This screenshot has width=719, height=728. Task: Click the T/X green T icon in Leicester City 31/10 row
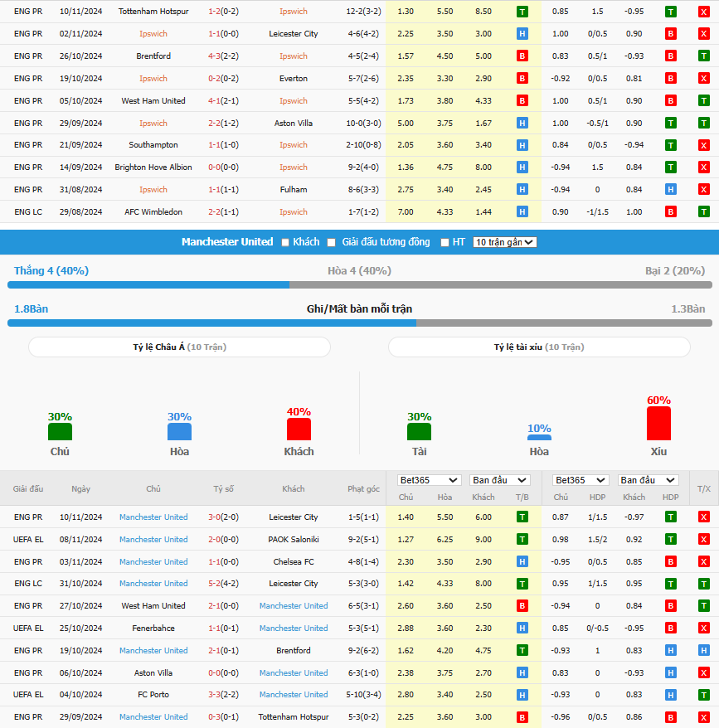[x=704, y=584]
